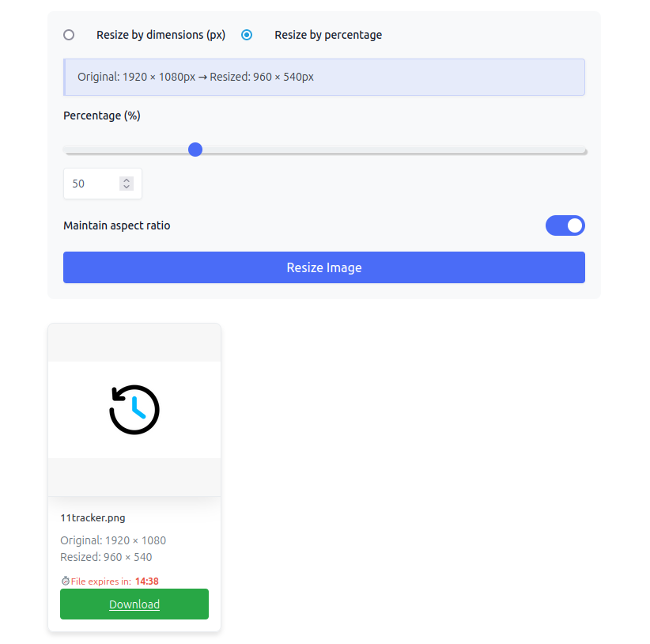
Task: Select the Resize by percentage radio button
Action: (x=247, y=35)
